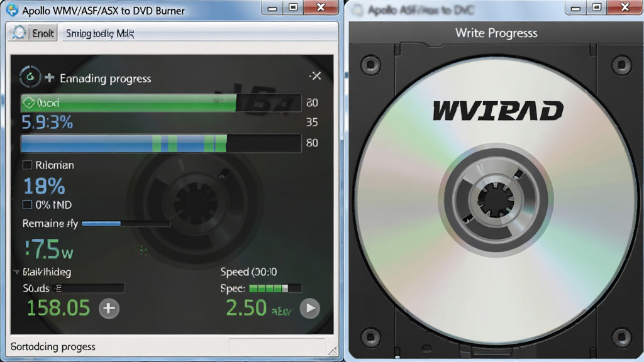Click the Sortodcing progess status text
Image resolution: width=644 pixels, height=362 pixels.
[x=53, y=347]
